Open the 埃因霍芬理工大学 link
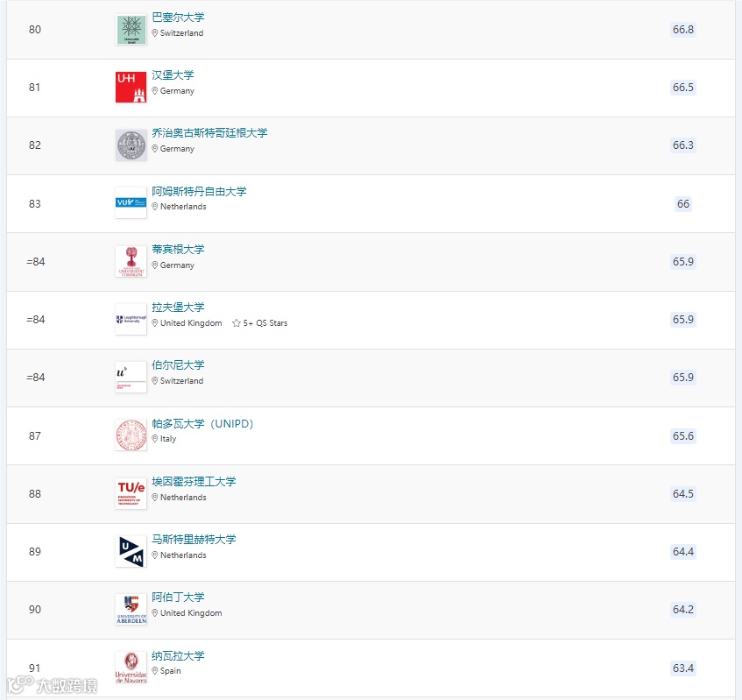Image resolution: width=742 pixels, height=700 pixels. point(194,482)
